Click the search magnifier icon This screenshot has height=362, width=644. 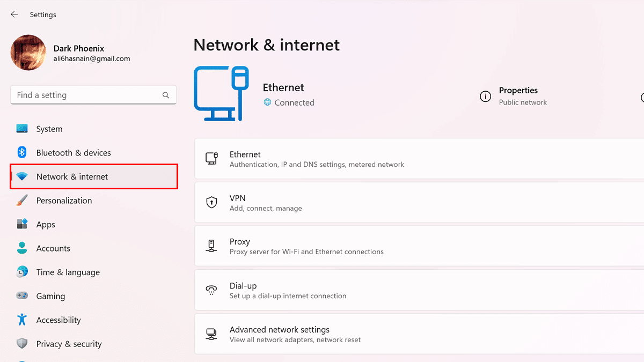click(166, 95)
